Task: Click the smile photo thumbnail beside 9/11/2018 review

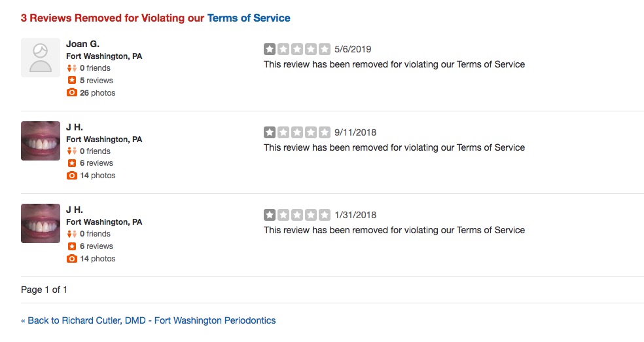Action: point(41,140)
